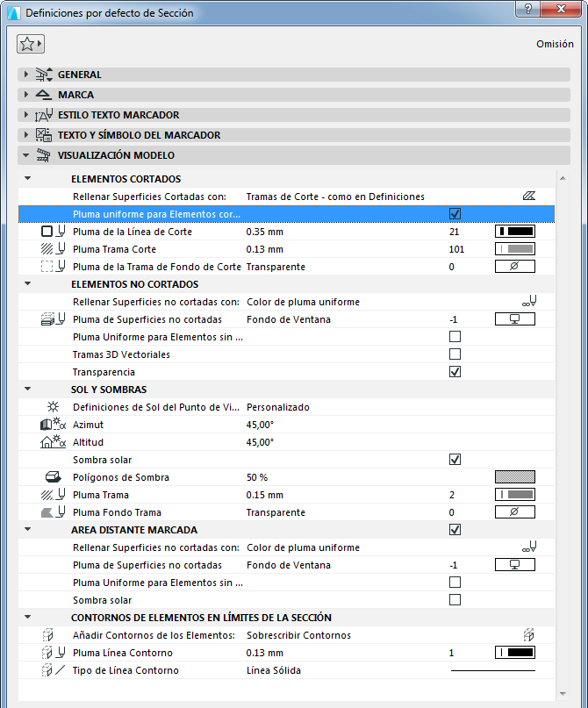Image resolution: width=588 pixels, height=708 pixels.
Task: Collapse CONTORNOS DE ELEMENTOS EN LÍMITES group
Action: point(27,618)
